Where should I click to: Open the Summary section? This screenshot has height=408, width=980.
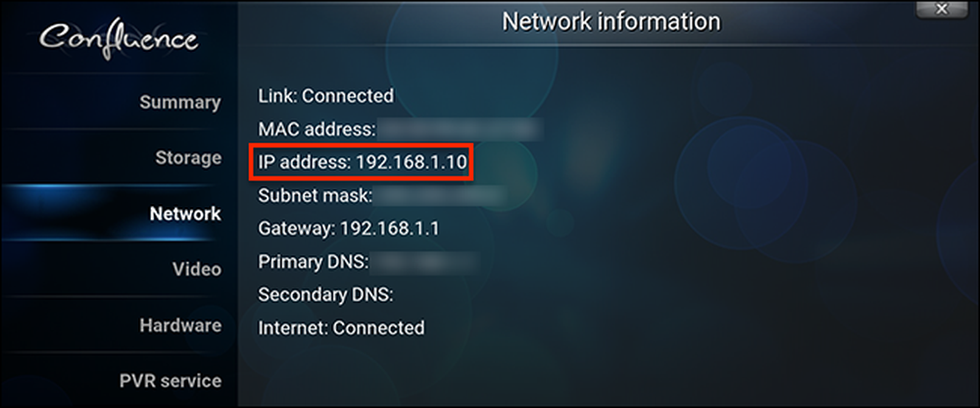point(180,103)
